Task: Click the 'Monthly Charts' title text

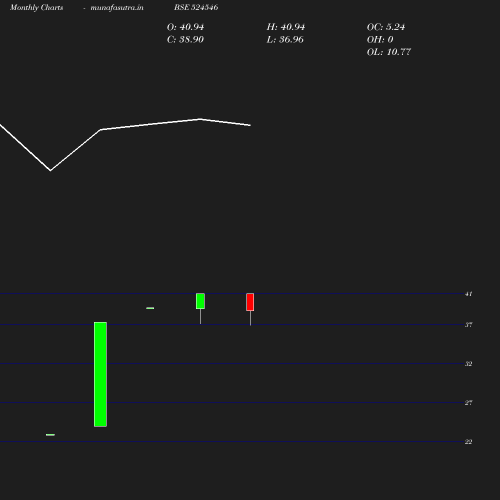Action: pyautogui.click(x=37, y=7)
